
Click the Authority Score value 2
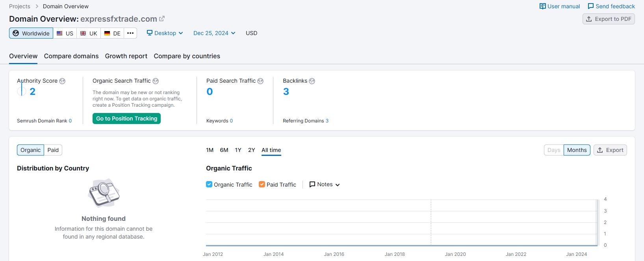(x=33, y=92)
